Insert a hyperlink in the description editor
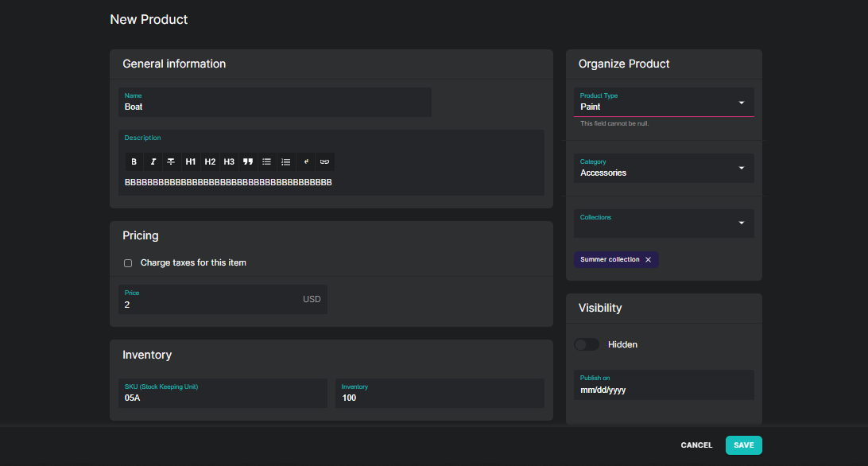868x466 pixels. tap(324, 161)
